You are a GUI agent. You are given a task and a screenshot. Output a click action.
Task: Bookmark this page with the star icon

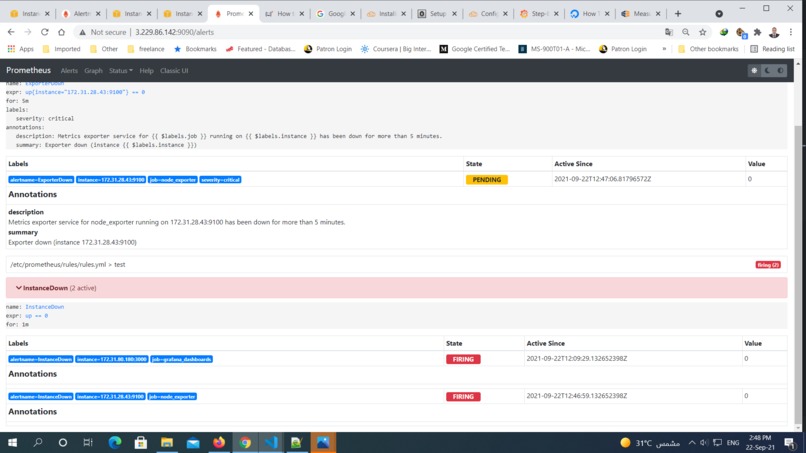tap(703, 32)
